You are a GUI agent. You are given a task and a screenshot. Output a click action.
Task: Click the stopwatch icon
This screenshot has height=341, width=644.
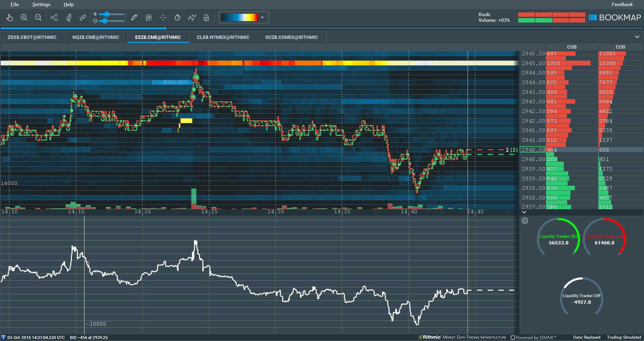click(x=177, y=18)
